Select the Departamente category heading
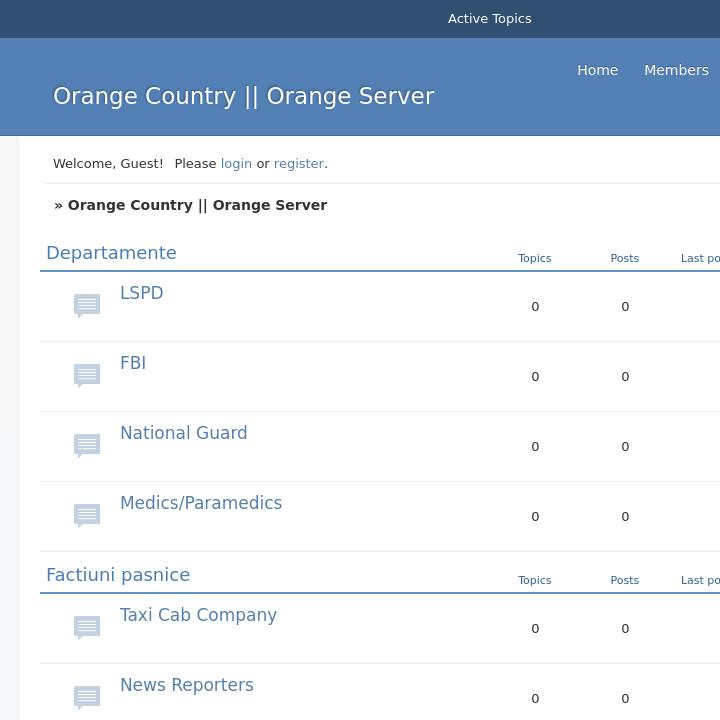This screenshot has width=720, height=720. point(111,253)
